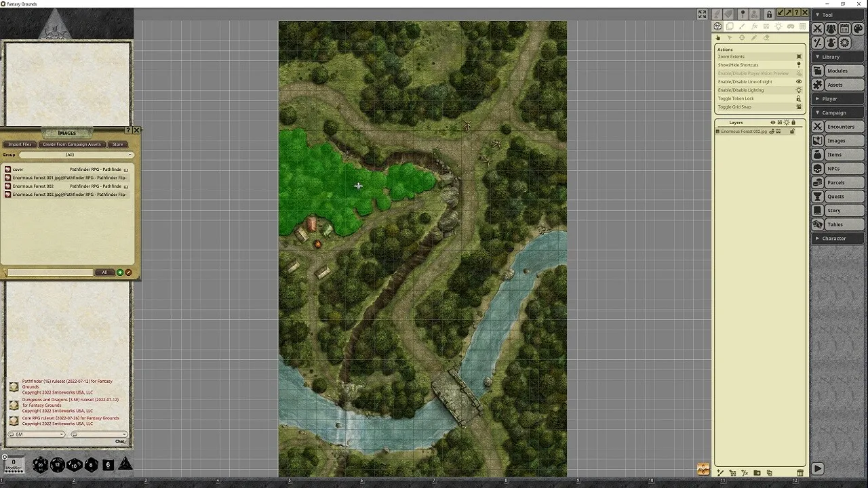Open the GM speaker dropdown in chat
Image resolution: width=868 pixels, height=488 pixels.
tap(37, 434)
